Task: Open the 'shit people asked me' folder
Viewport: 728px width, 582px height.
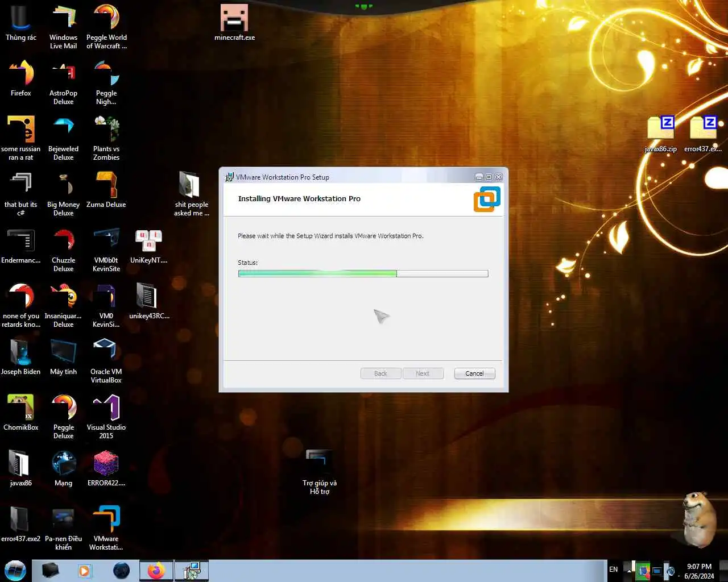Action: (192, 193)
